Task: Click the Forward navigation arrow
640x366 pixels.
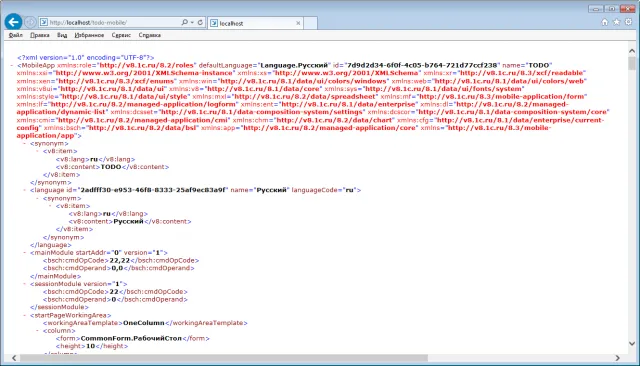Action: (x=30, y=22)
